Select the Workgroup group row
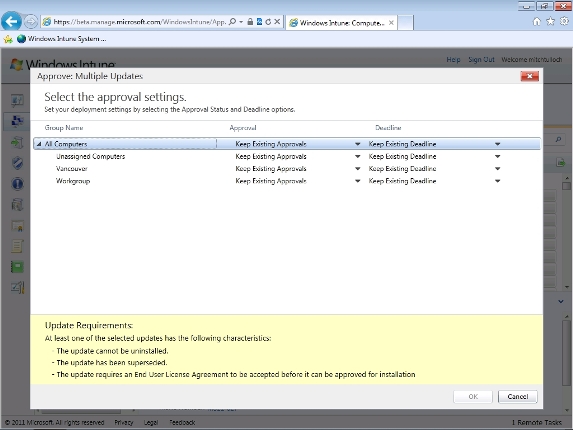 [287, 181]
